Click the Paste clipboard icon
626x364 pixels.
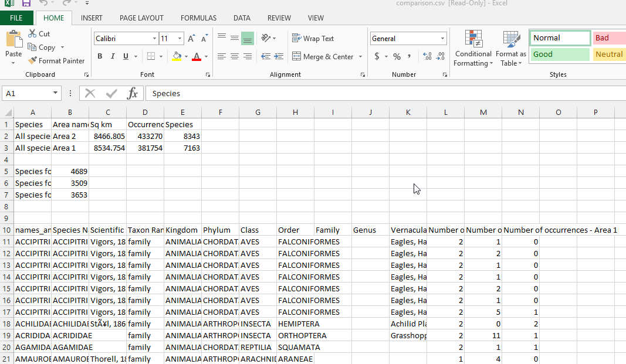pos(14,39)
